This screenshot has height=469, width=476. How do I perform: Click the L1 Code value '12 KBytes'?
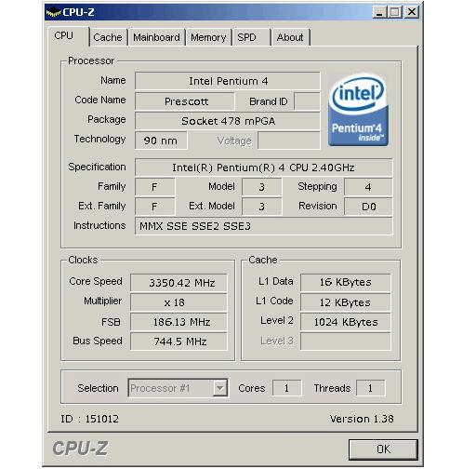pos(346,302)
